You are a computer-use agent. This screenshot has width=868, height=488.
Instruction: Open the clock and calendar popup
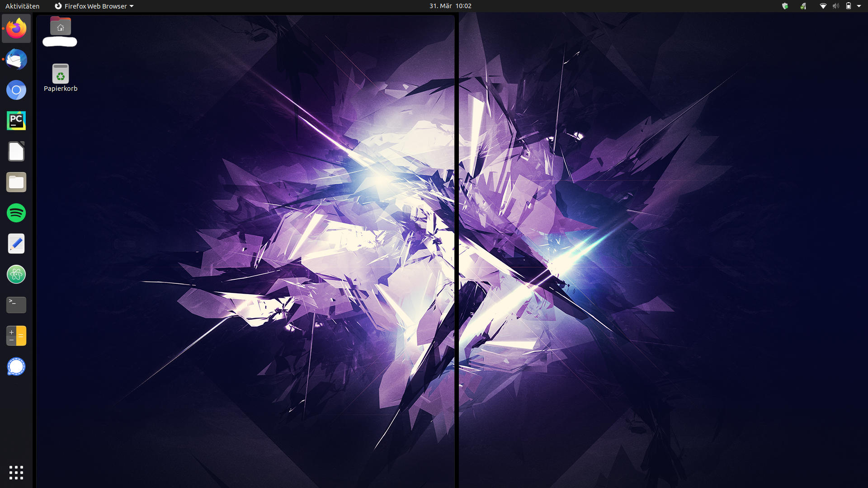pos(450,6)
